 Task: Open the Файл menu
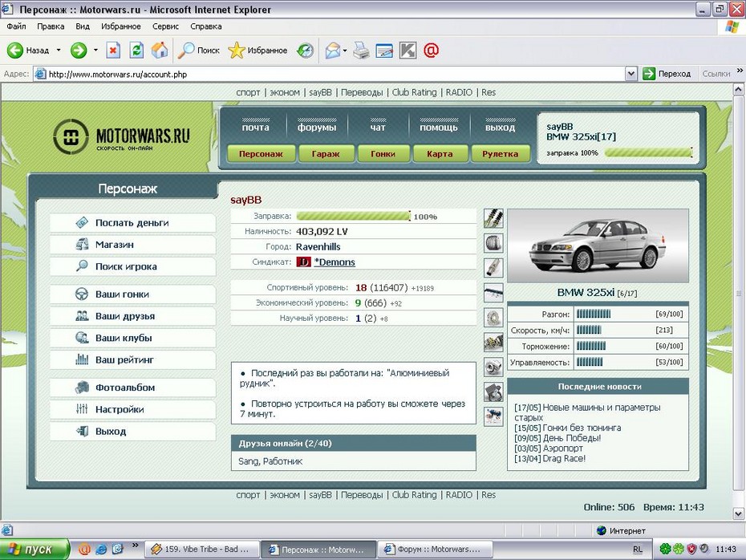[16, 26]
